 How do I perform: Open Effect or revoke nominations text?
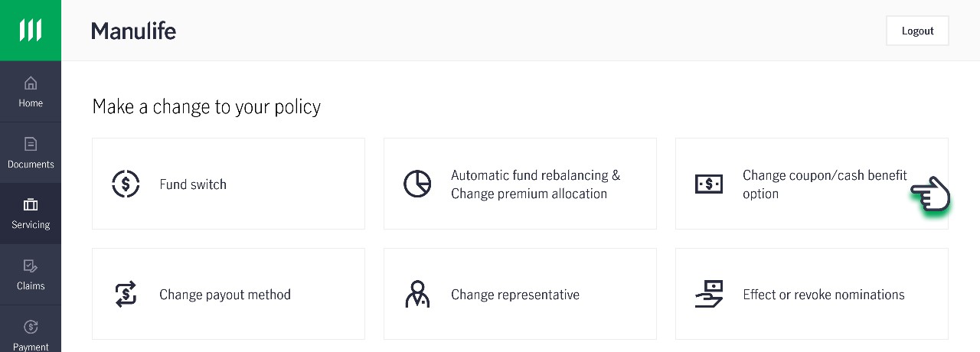pos(824,295)
